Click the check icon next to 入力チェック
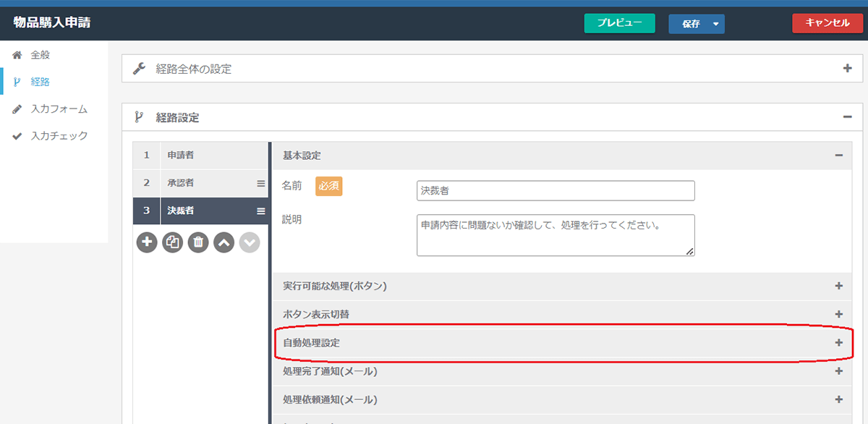This screenshot has height=424, width=868. pos(17,136)
